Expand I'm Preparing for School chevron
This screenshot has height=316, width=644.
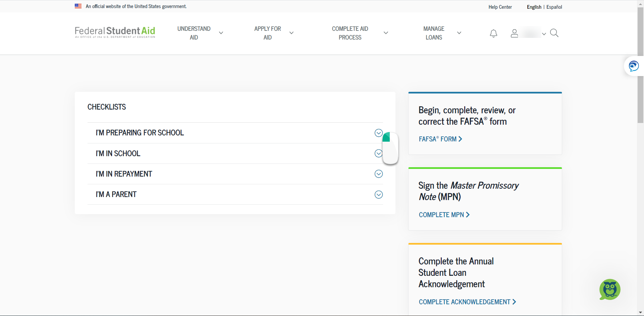coord(379,133)
